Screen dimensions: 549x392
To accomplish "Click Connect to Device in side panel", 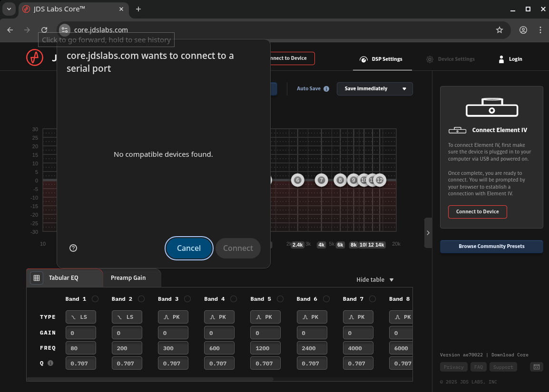I will click(x=477, y=212).
